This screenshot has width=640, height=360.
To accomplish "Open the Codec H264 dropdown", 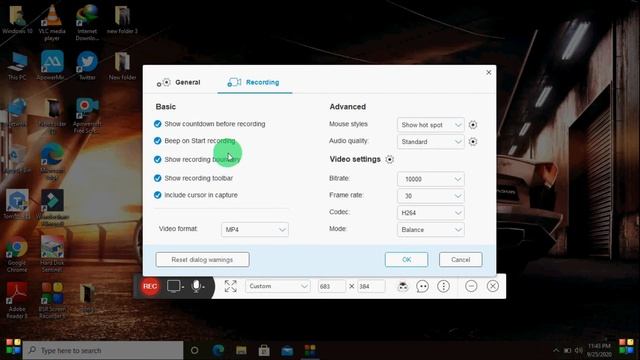I will pos(431,213).
